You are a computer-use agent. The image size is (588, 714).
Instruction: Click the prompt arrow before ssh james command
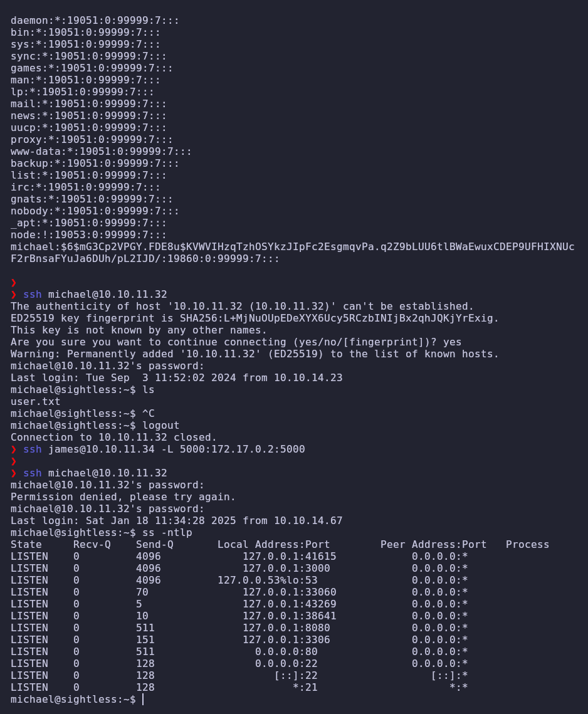click(14, 449)
